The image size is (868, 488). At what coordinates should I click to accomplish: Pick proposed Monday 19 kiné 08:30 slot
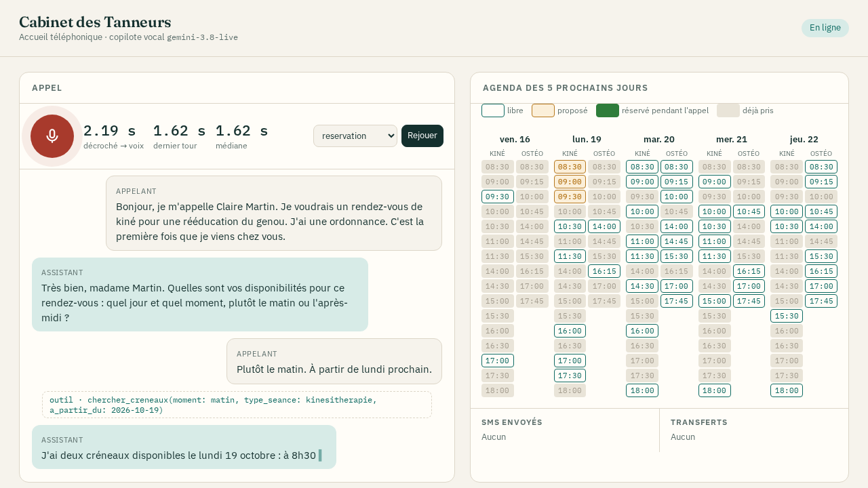(570, 167)
